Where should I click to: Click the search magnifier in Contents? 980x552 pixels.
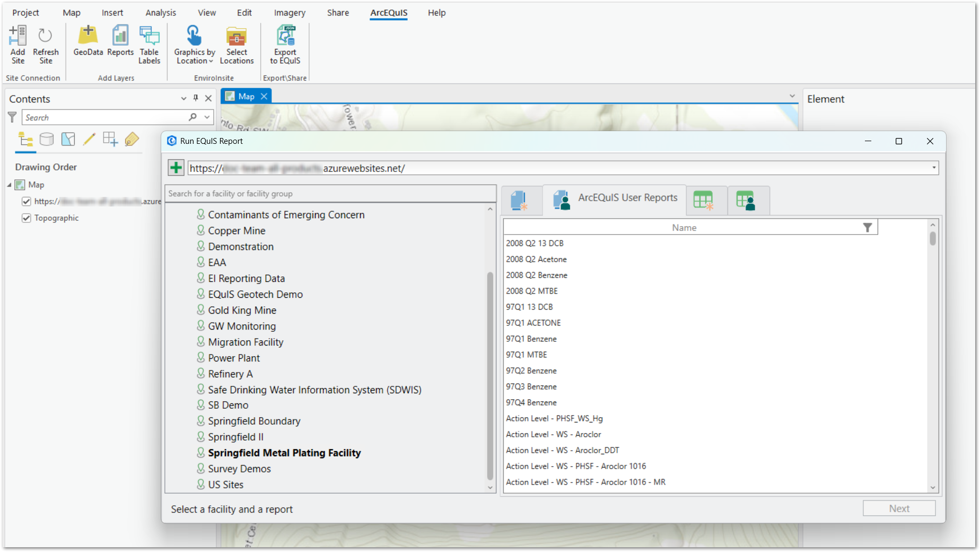point(193,117)
